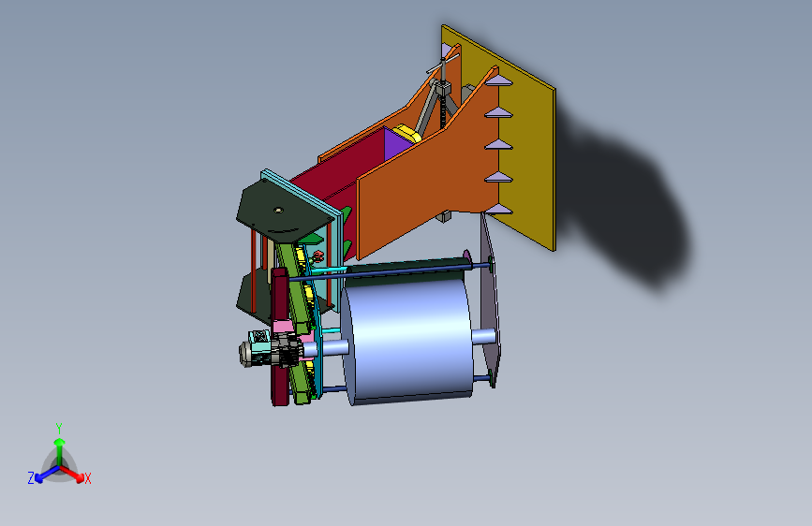Click the red X axis of the triad
812x526 pixels.
click(72, 474)
